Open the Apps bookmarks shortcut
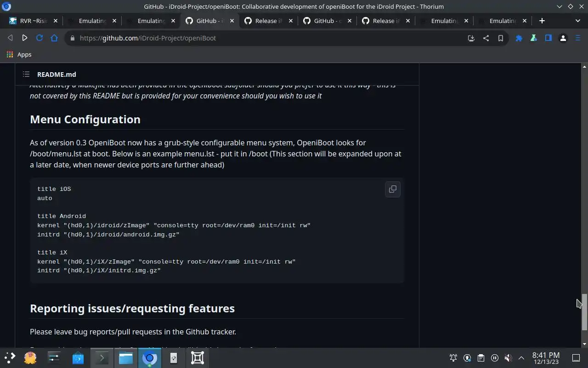This screenshot has width=588, height=368. [x=19, y=54]
